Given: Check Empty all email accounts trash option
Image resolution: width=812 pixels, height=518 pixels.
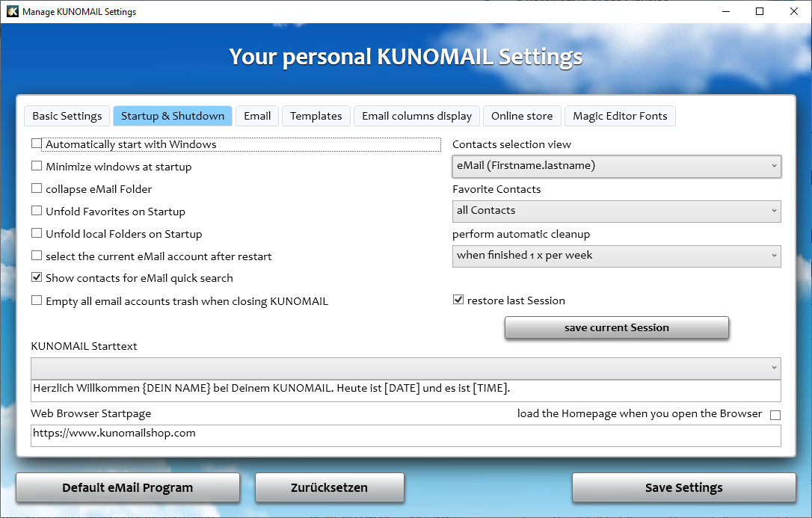Looking at the screenshot, I should 37,300.
